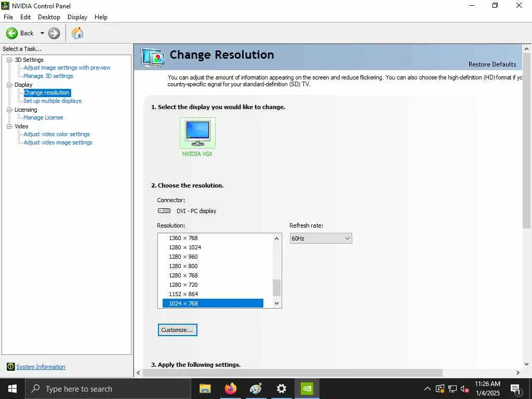Select 1280 × 960 resolution

tap(183, 257)
